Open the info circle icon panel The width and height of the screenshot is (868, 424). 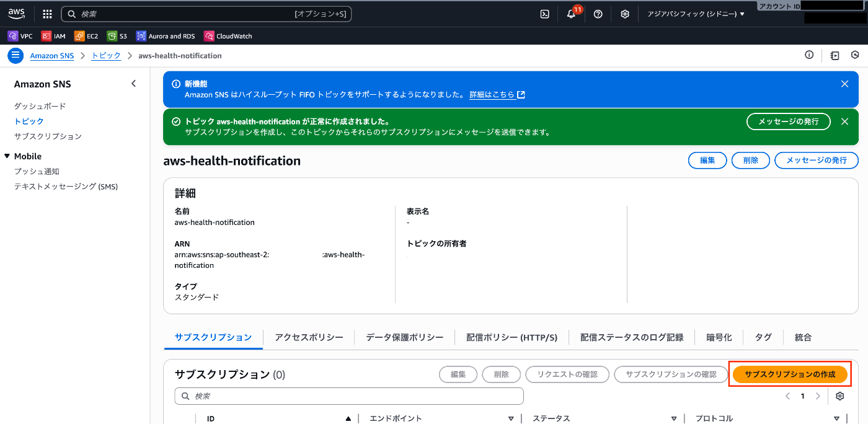click(x=809, y=55)
